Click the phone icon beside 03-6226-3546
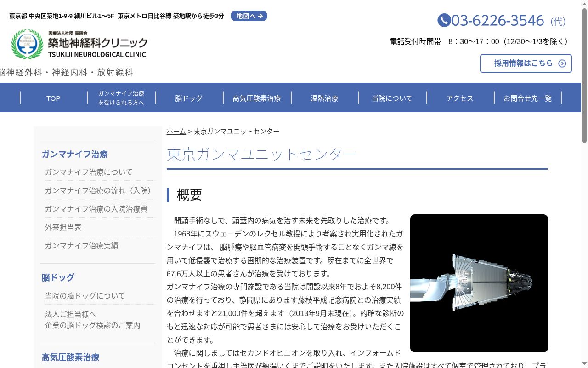 coord(444,20)
